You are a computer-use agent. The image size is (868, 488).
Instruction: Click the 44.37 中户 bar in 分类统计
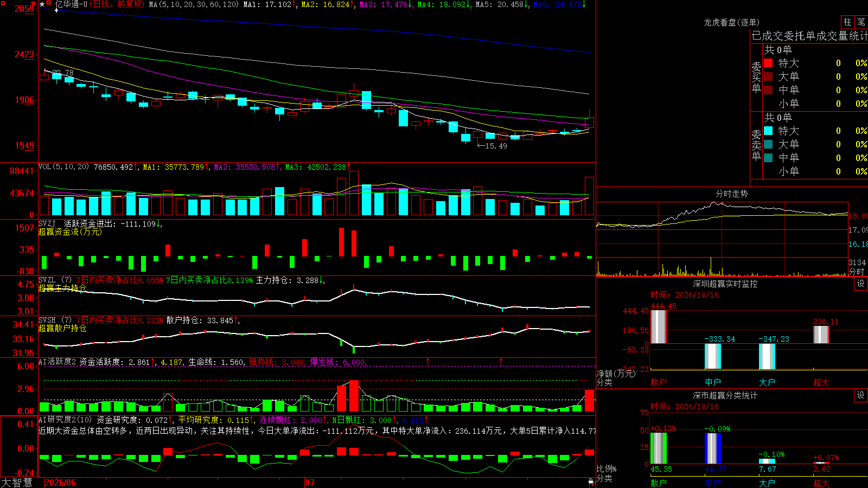(x=713, y=448)
